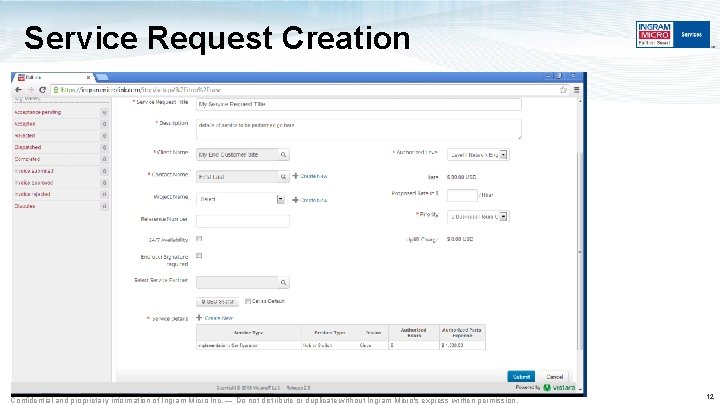Click the Service Request Title input
Screen dimensions: 720x405
point(359,104)
